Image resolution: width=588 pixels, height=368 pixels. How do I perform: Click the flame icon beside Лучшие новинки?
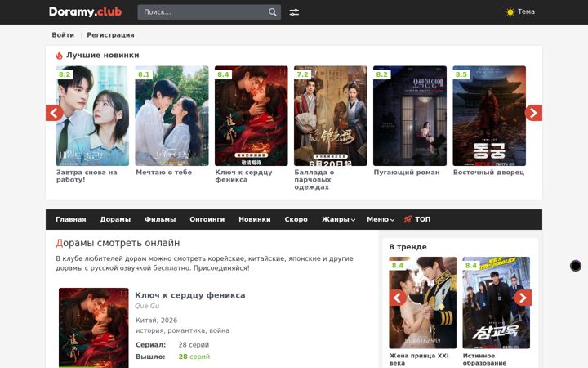point(60,56)
